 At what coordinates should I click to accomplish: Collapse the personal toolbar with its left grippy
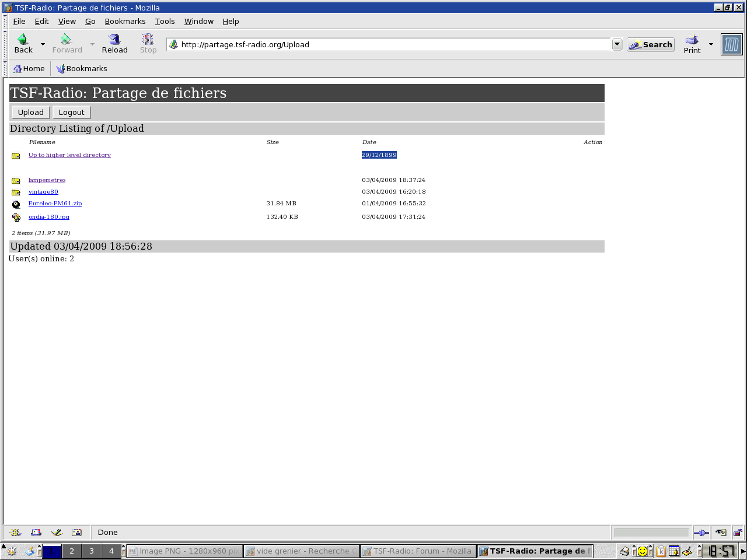coord(5,68)
